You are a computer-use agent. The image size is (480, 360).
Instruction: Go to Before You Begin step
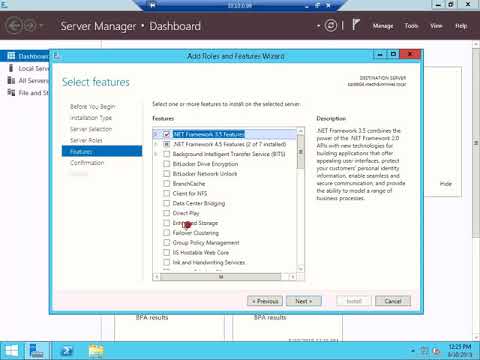93,107
